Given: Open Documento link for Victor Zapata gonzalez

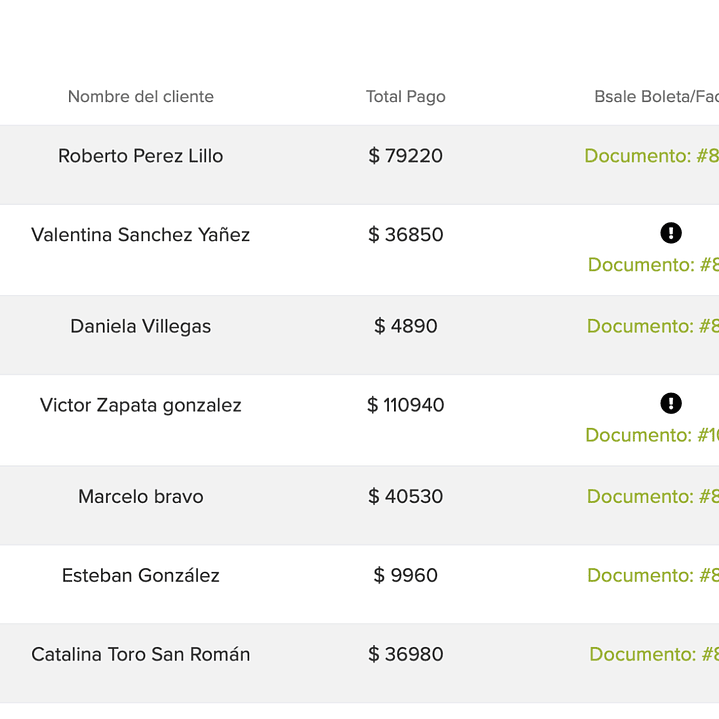Looking at the screenshot, I should point(651,435).
